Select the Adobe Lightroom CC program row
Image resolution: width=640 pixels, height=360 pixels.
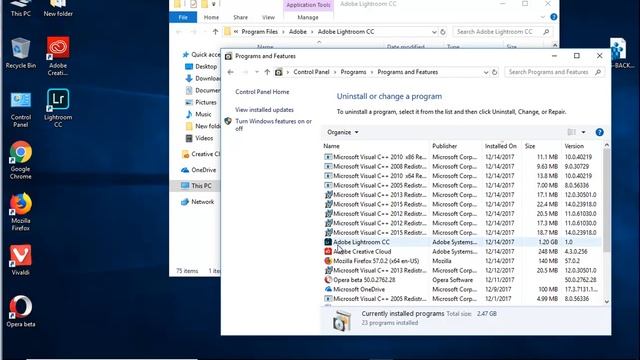tap(462, 242)
